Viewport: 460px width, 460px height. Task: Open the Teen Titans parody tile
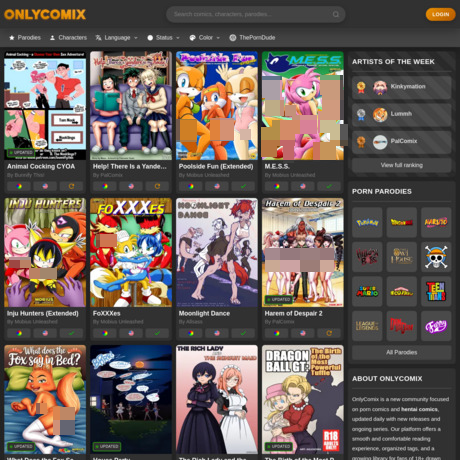436,291
